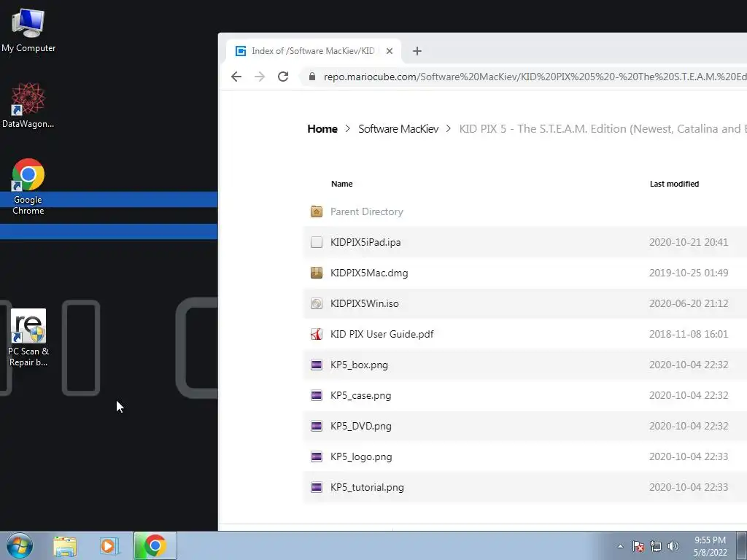Download KIDPIX5Win.iso
747x560 pixels.
pyautogui.click(x=365, y=303)
